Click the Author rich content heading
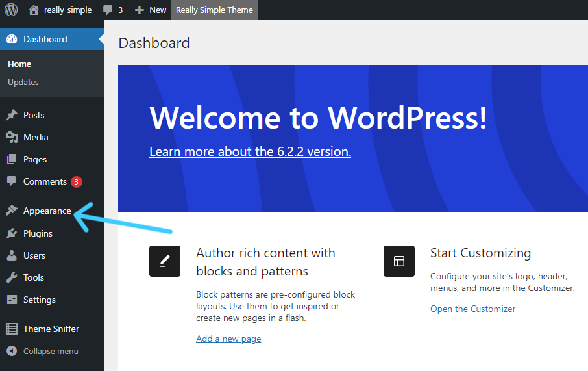This screenshot has height=371, width=588. (265, 262)
